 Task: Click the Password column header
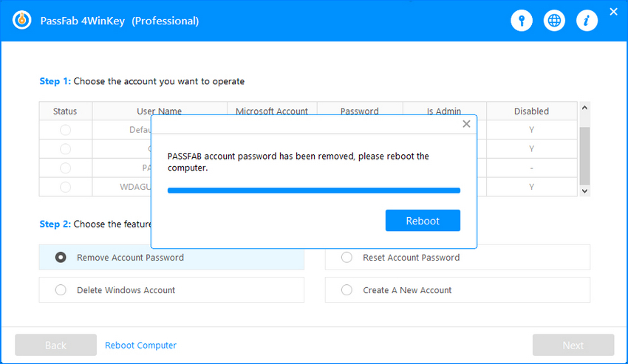pos(359,111)
